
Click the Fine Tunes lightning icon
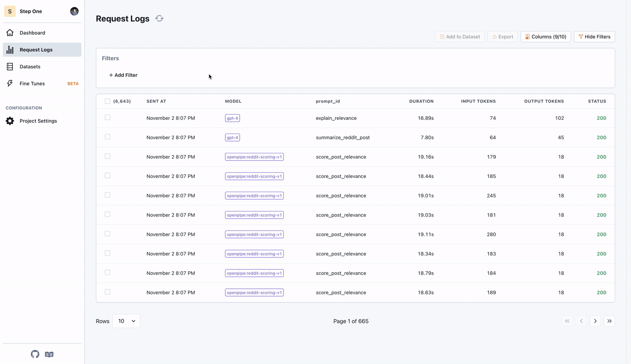click(10, 83)
